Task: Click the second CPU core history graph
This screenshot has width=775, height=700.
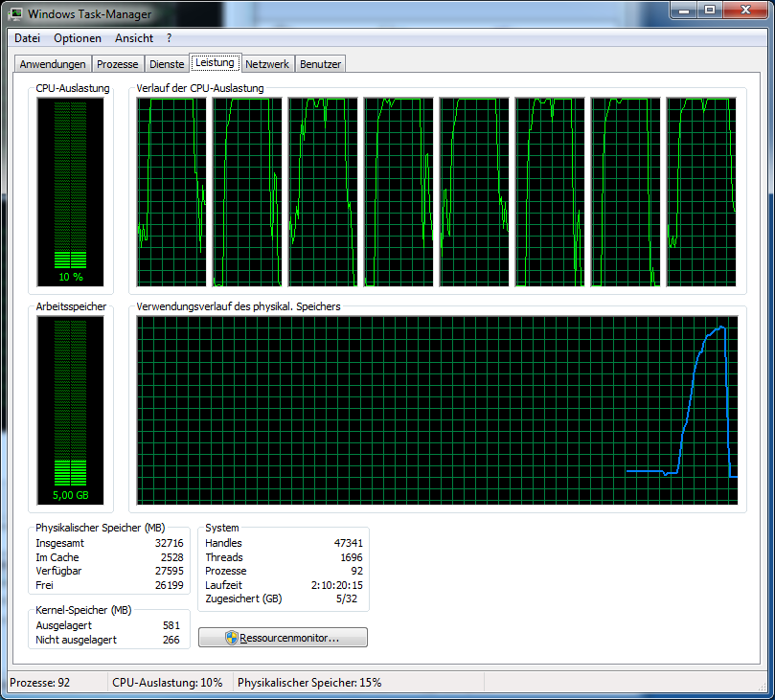Action: [x=247, y=192]
